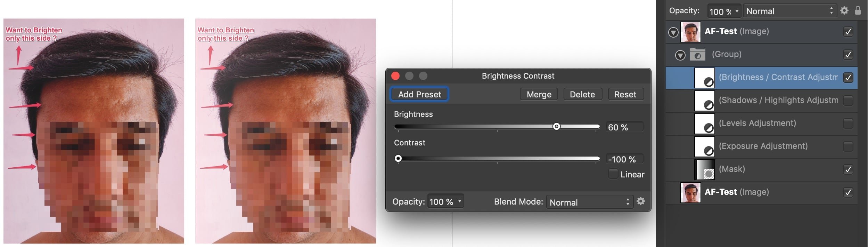
Task: Collapse the top AF-Test image layer
Action: (673, 32)
